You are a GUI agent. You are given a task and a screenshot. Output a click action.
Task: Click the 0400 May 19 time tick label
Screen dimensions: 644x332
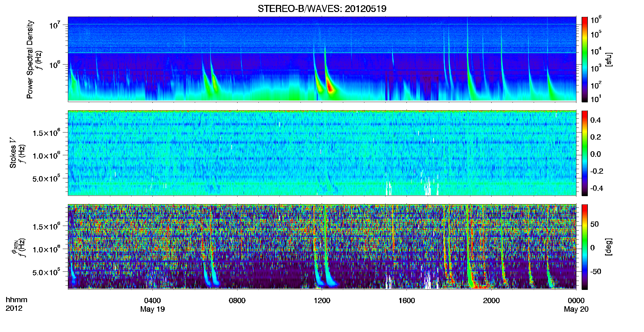point(152,305)
